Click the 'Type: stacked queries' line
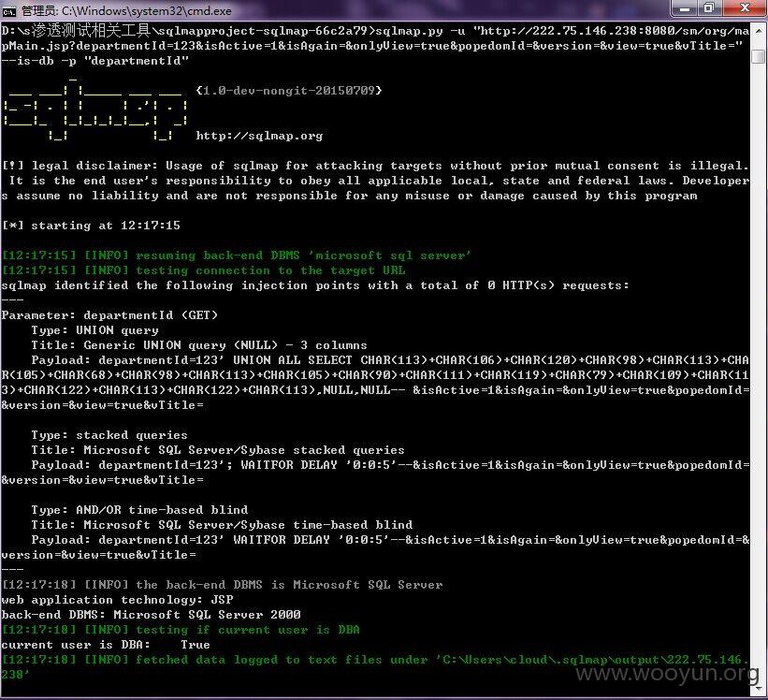The width and height of the screenshot is (768, 700). tap(109, 435)
